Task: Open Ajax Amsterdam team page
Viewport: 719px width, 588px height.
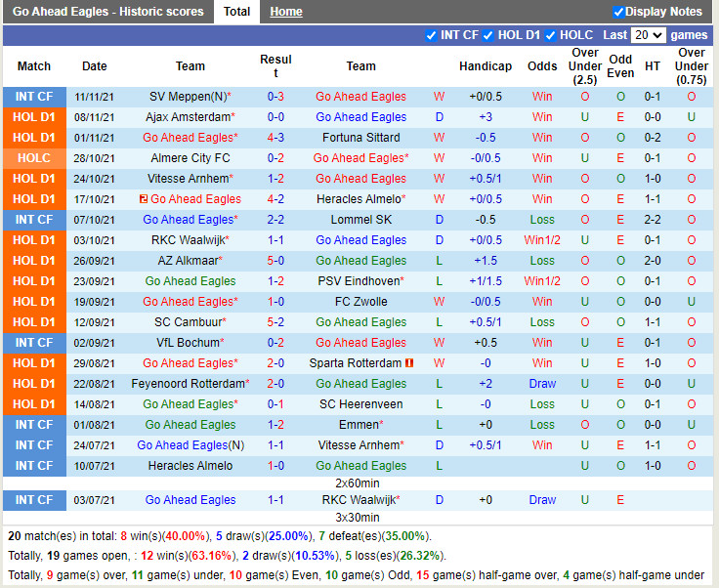Action: 187,117
